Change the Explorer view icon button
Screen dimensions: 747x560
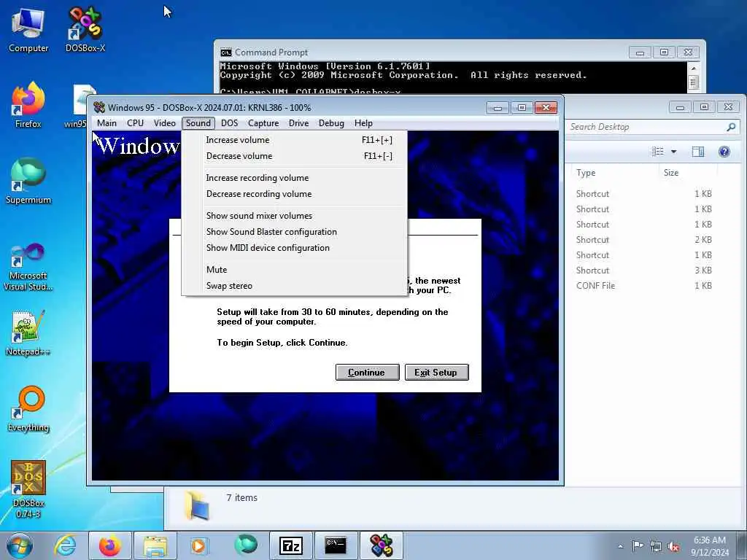(658, 152)
